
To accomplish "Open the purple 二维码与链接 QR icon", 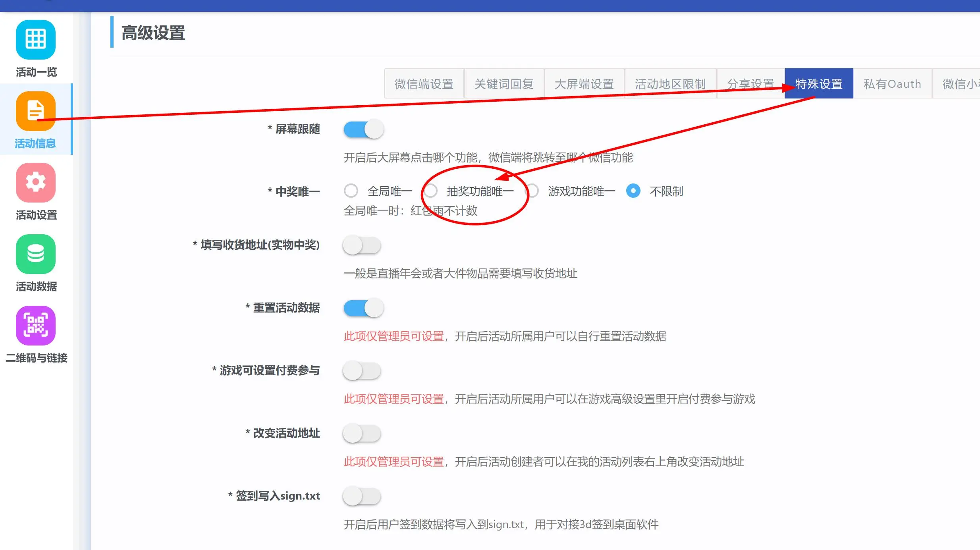I will 36,326.
